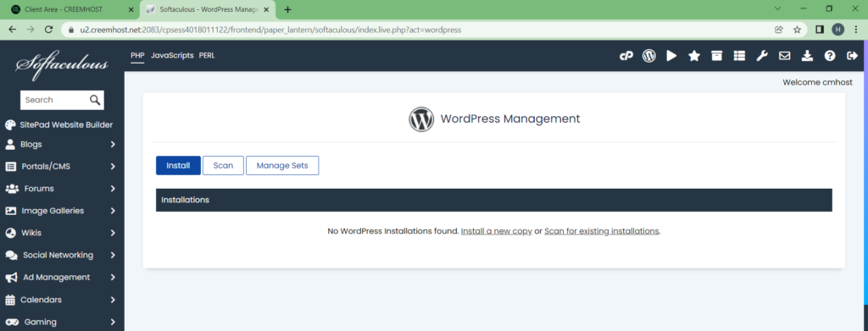Click the 'Welcome cmhost' text
The image size is (868, 331).
[818, 82]
